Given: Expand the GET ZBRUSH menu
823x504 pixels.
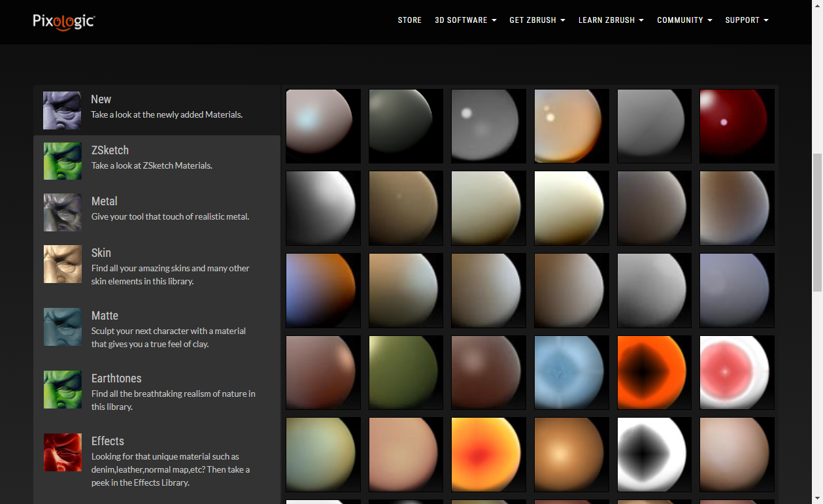Looking at the screenshot, I should point(537,20).
